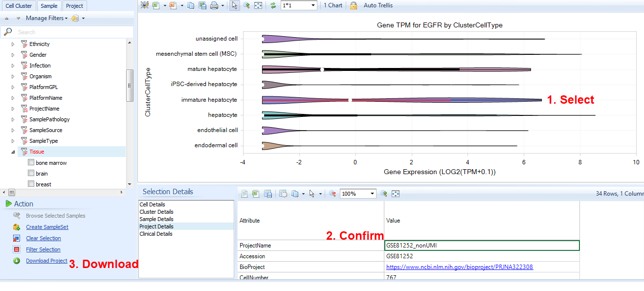This screenshot has height=291, width=644.
Task: Open the PowerPoint export dropdown arrow
Action: [182, 5]
